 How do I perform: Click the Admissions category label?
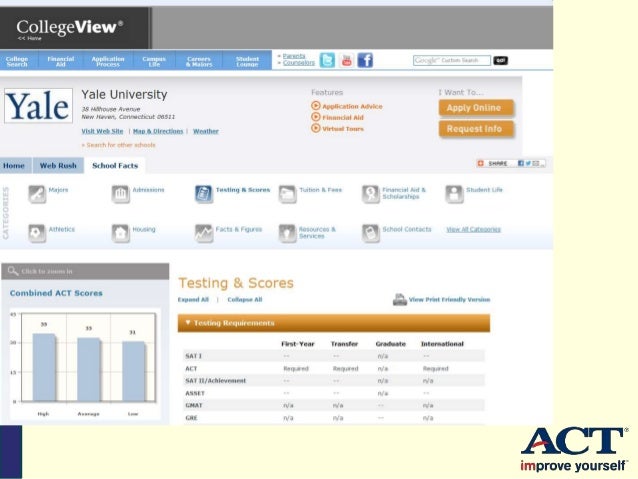(x=148, y=190)
